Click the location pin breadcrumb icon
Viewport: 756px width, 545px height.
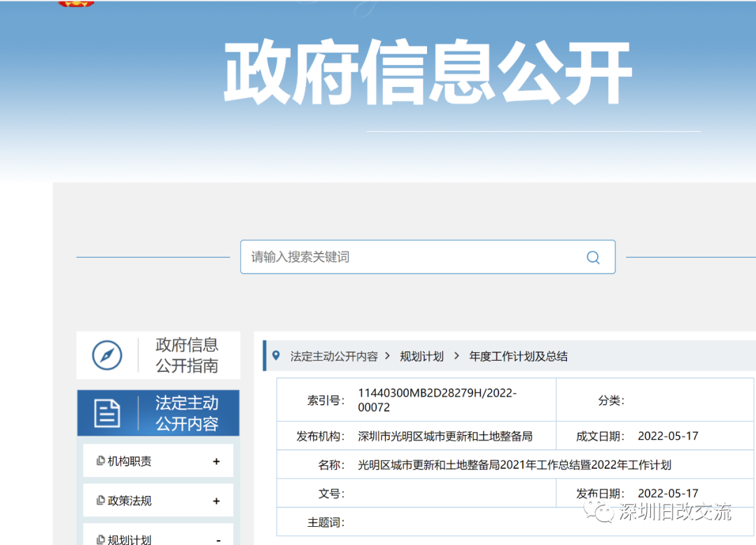tap(276, 356)
